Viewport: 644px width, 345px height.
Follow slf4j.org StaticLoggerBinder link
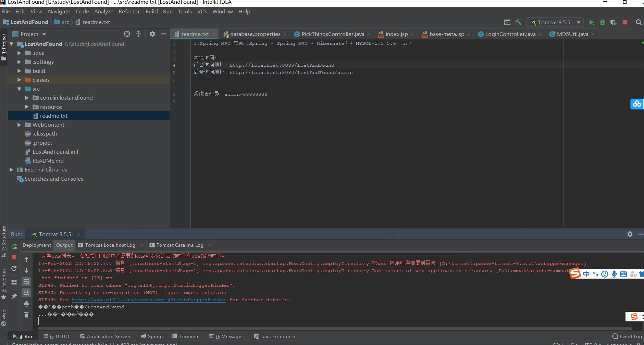[149, 300]
